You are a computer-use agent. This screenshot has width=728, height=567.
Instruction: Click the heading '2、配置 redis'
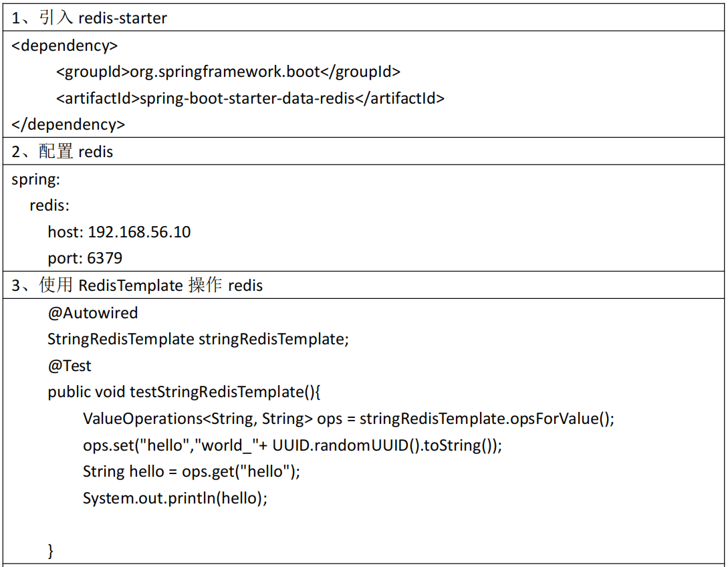62,151
